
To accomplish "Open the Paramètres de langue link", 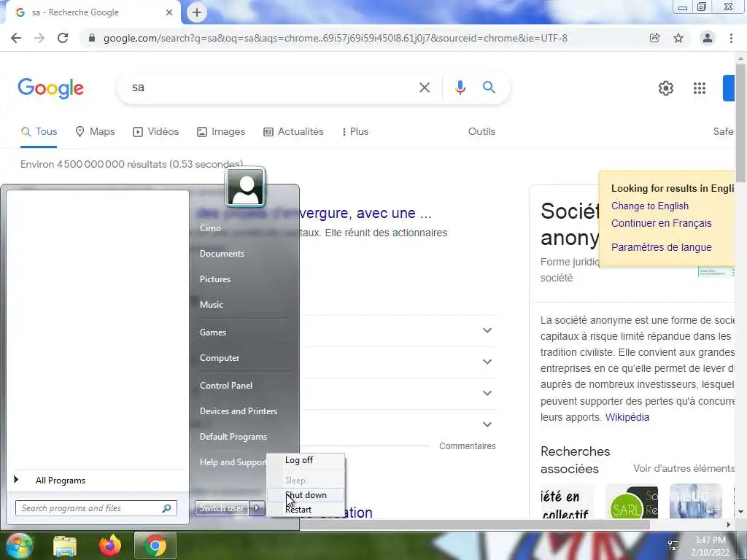I will click(x=661, y=248).
